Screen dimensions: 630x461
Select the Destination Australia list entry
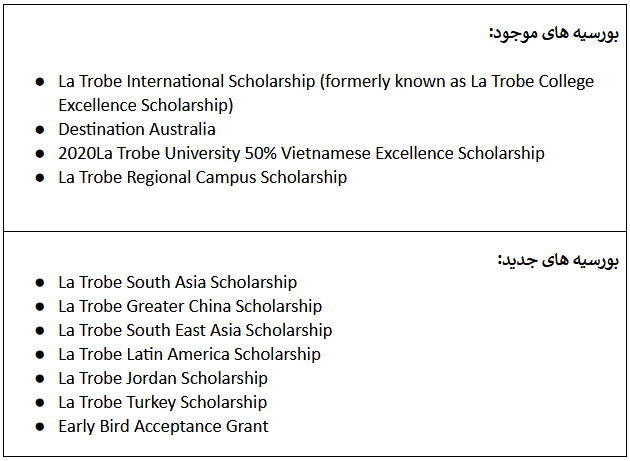137,129
